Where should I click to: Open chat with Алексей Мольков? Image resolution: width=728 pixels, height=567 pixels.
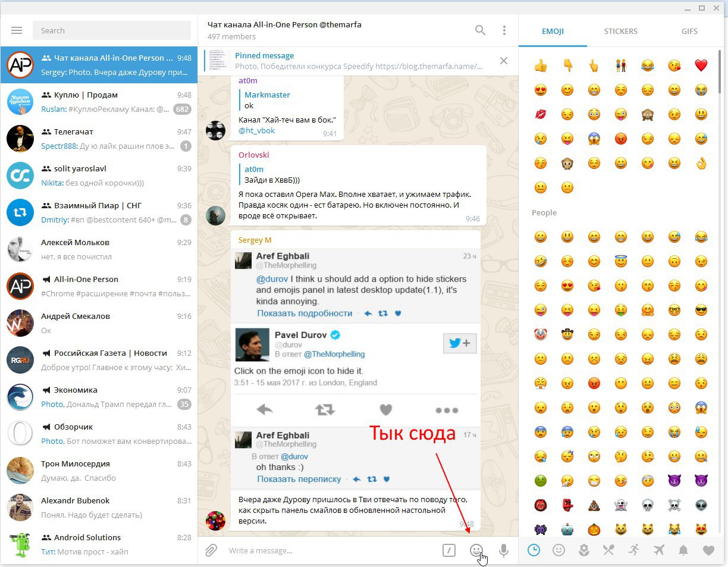coord(99,249)
